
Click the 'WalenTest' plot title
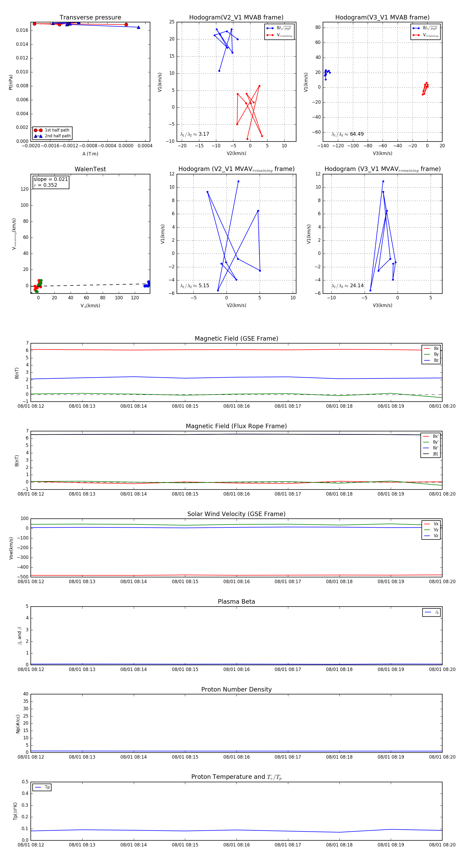[90, 169]
